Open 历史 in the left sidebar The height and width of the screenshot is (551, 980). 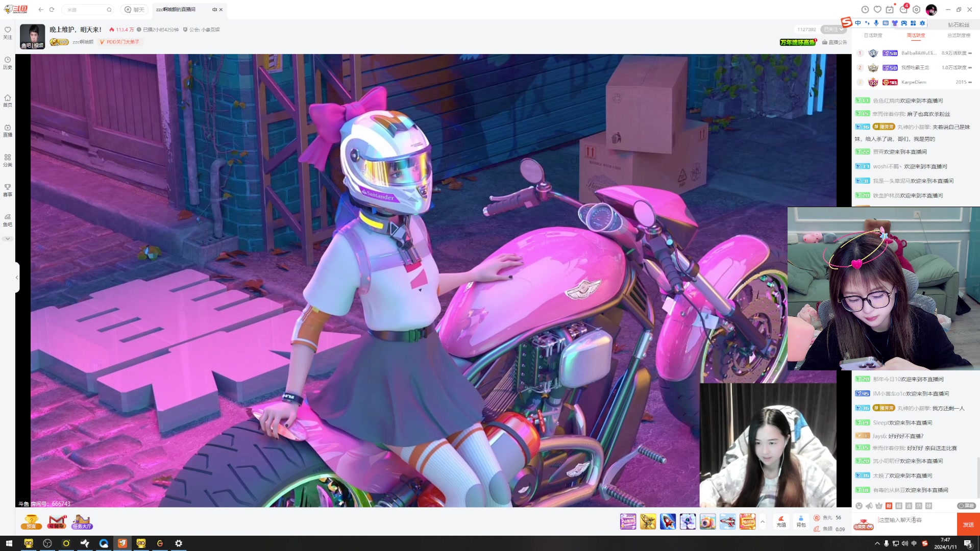[x=8, y=63]
